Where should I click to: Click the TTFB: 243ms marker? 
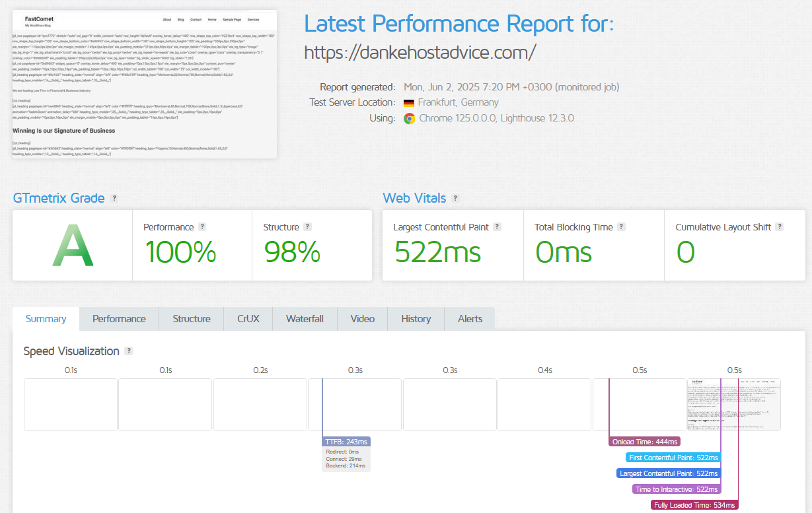(x=347, y=442)
